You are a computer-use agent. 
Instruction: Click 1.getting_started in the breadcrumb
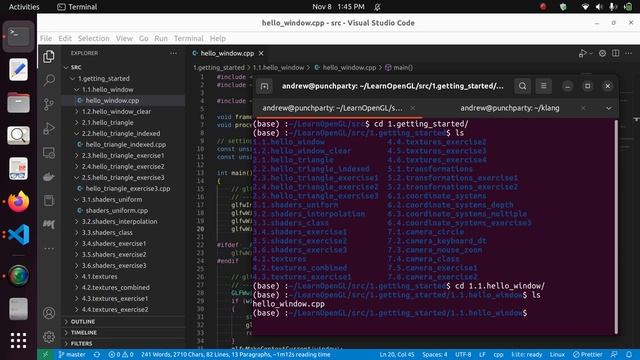click(x=218, y=68)
